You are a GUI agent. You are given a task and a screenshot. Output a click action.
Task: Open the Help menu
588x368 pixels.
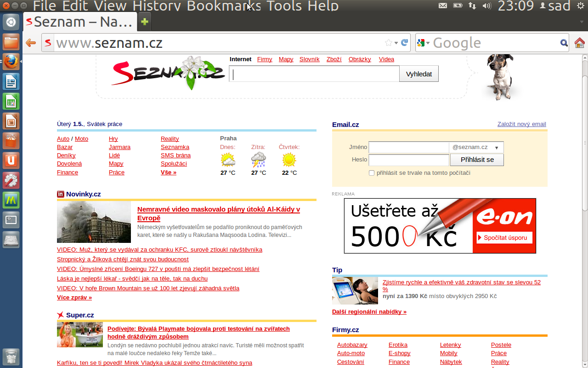tap(323, 6)
